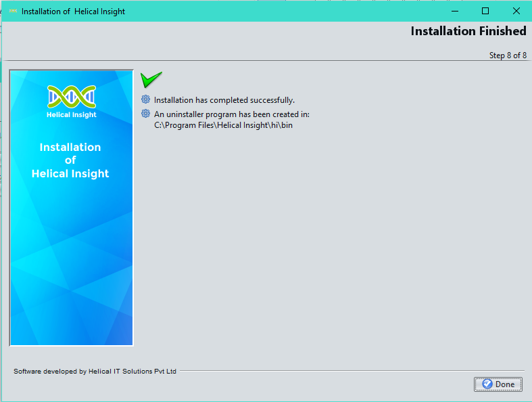Click the 'Helical Insight' label under the logo
Screen dimensions: 532x402
(x=72, y=115)
